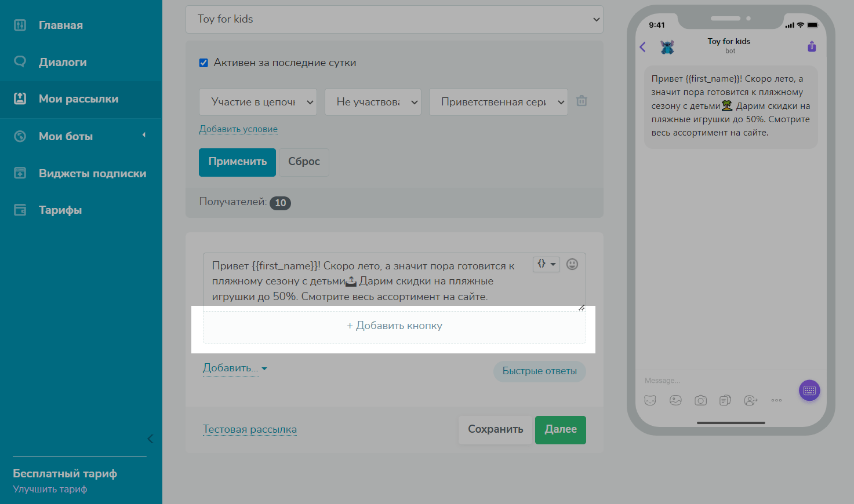The image size is (854, 504).
Task: Uncheck "Активен за последние сутки" checkbox
Action: 203,63
